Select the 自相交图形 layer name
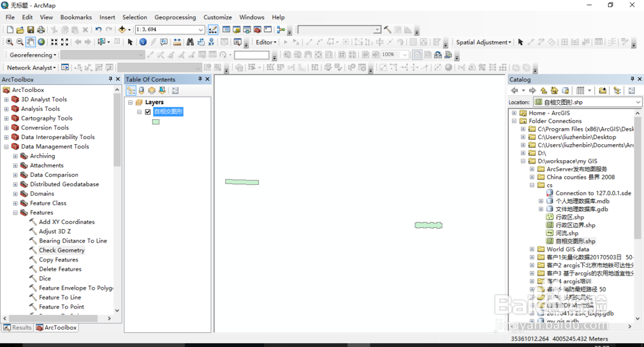Image resolution: width=644 pixels, height=347 pixels. click(x=168, y=112)
